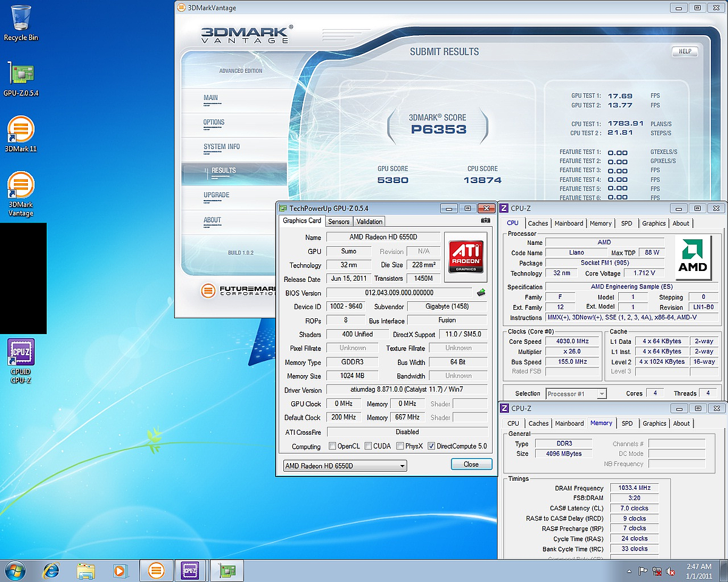
Task: Launch Internet Explorer from the taskbar
Action: [52, 570]
